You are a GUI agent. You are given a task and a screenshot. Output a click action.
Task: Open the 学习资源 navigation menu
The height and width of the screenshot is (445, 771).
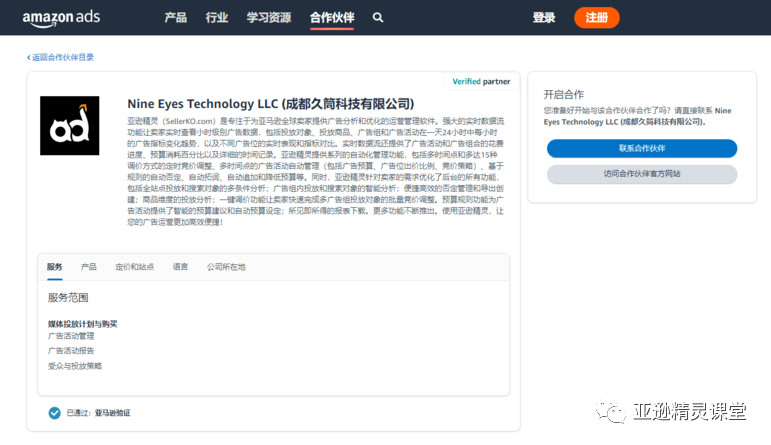[x=267, y=18]
